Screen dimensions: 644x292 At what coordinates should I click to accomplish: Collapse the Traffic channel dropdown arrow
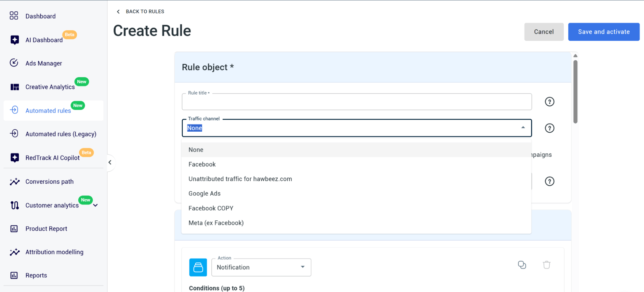pos(523,127)
